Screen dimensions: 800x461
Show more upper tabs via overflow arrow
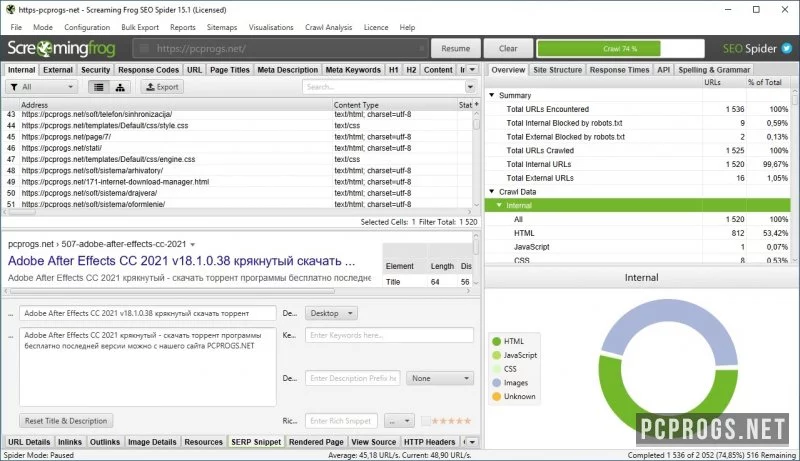pos(472,69)
